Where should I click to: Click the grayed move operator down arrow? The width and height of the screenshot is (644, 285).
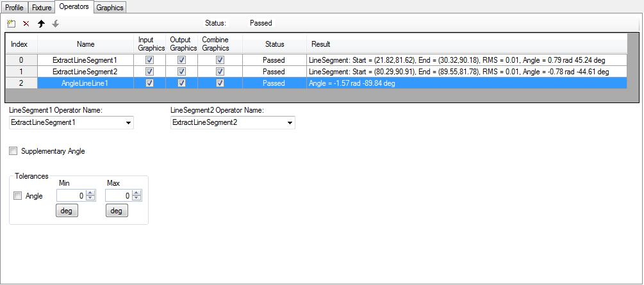point(56,24)
